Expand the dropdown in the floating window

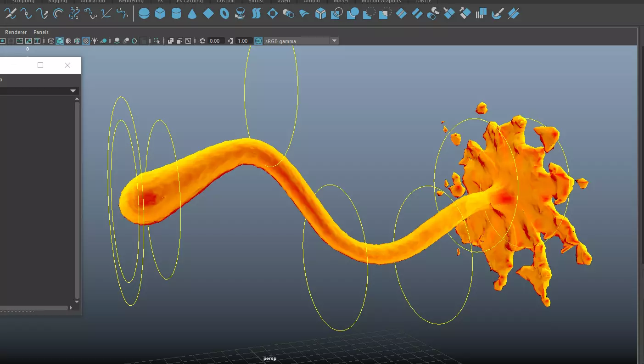click(73, 91)
